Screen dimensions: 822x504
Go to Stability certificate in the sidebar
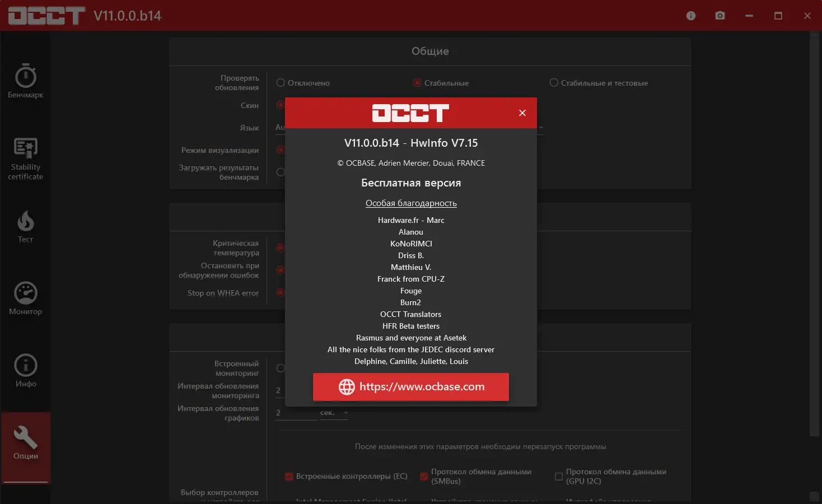tap(25, 160)
